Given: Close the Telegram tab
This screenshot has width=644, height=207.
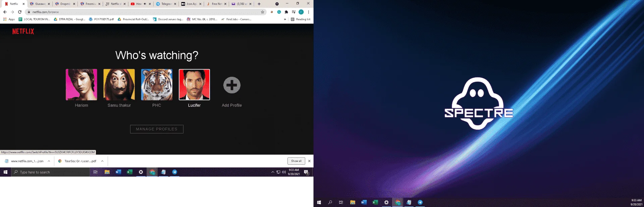Looking at the screenshot, I should (x=175, y=4).
